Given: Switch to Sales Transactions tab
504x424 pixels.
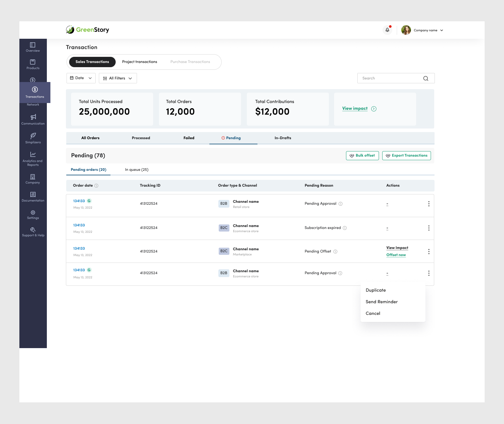Looking at the screenshot, I should (x=92, y=62).
